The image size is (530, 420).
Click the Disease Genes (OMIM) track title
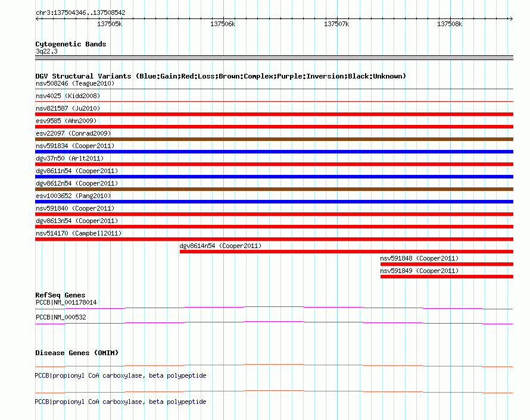click(77, 352)
